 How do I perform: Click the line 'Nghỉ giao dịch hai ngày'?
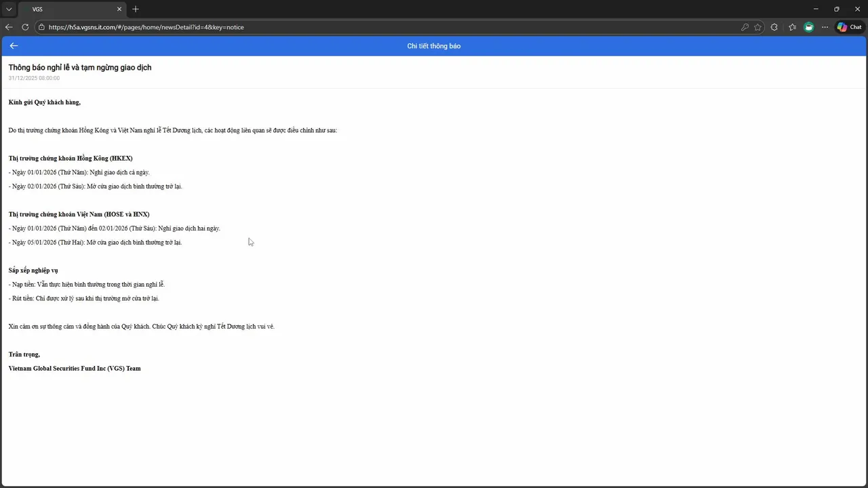[115, 228]
